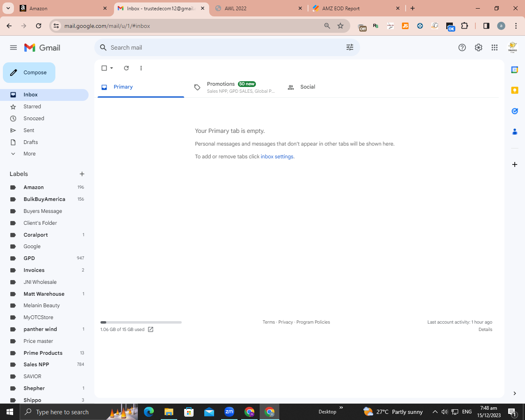This screenshot has height=420, width=525.
Task: Open Google Tasks side panel icon
Action: (515, 111)
